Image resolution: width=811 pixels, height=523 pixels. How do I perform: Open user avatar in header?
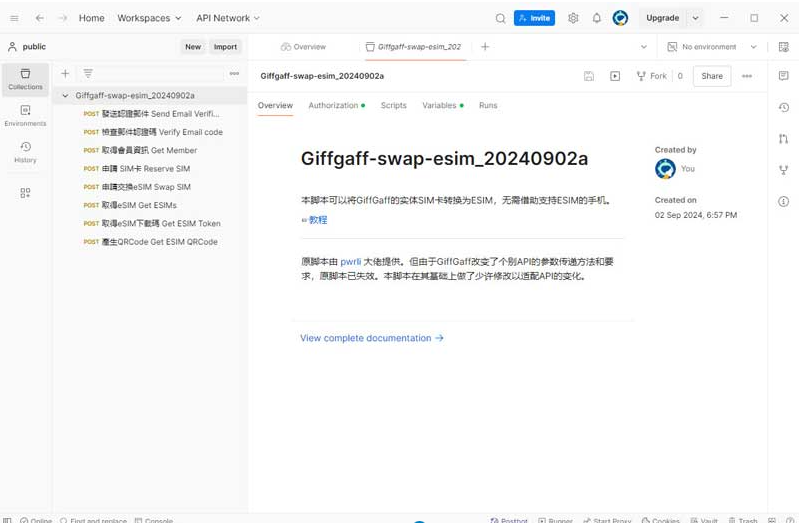point(620,18)
